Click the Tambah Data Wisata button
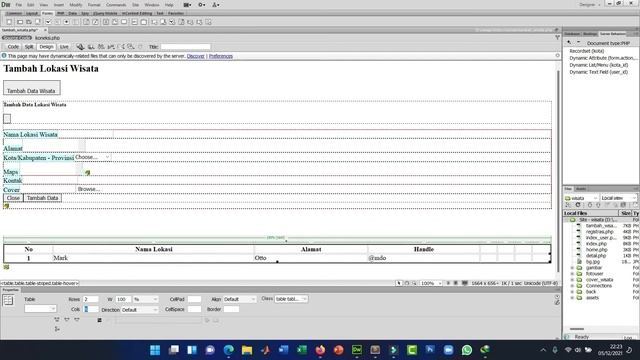The image size is (640, 360). pos(32,88)
